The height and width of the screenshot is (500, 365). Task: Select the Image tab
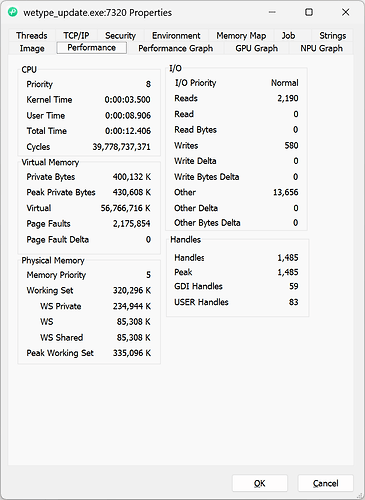(x=32, y=48)
